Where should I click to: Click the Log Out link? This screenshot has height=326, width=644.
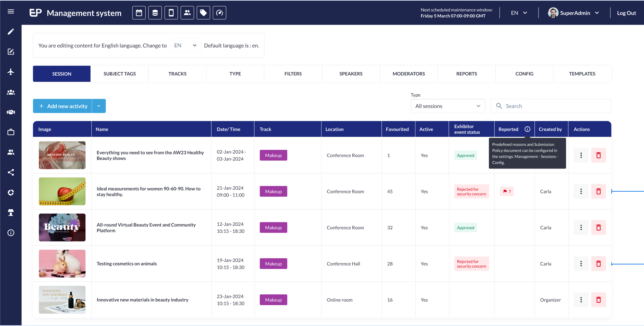626,13
